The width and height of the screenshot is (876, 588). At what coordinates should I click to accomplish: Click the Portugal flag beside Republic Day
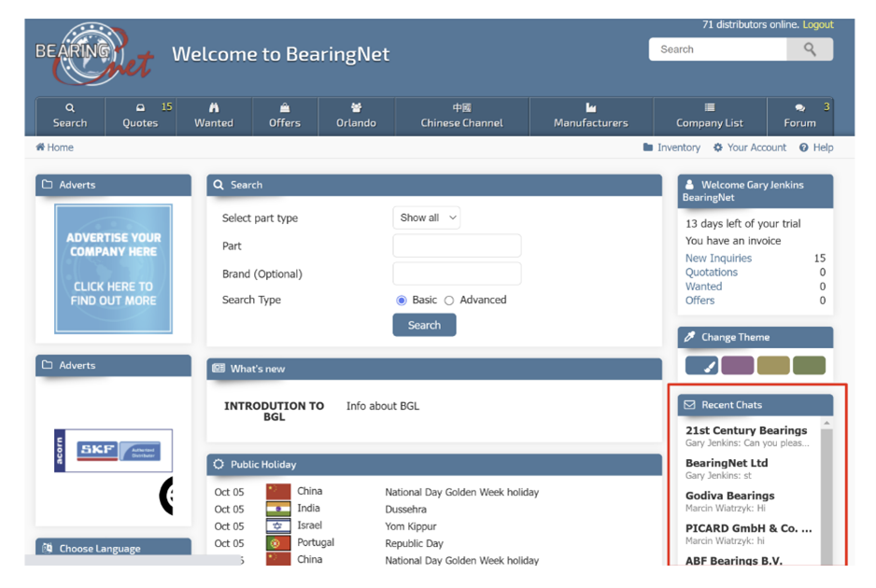coord(278,543)
